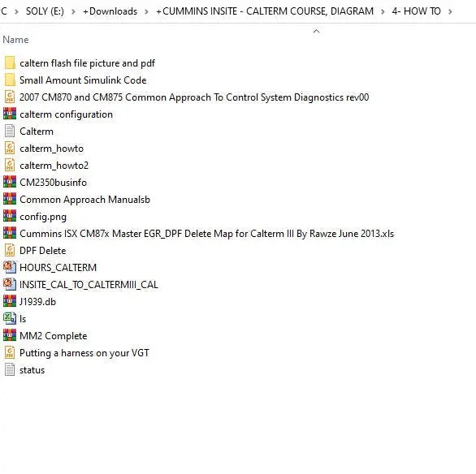Select the Cummins ISX CM87x Master EGR_DPF file name
The width and height of the screenshot is (476, 474).
click(207, 234)
